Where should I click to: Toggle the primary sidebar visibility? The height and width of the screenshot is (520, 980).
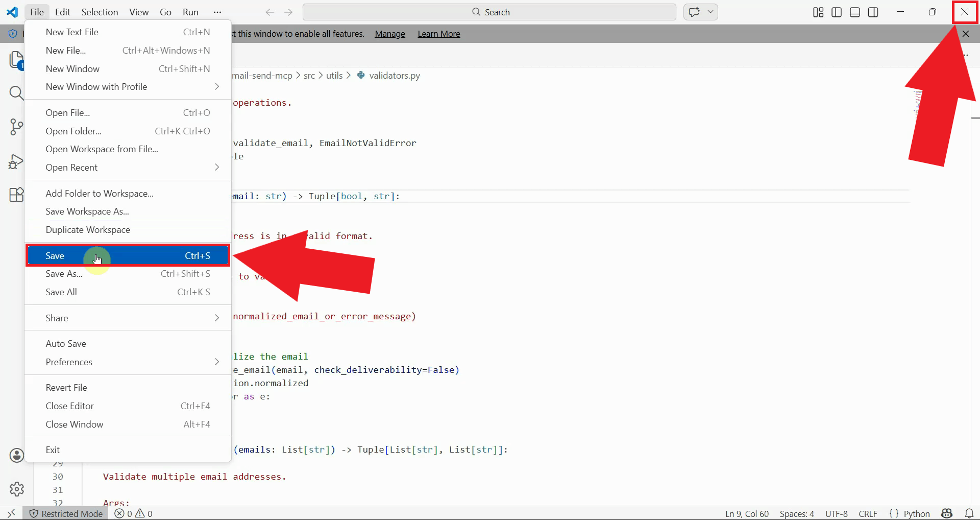[837, 12]
